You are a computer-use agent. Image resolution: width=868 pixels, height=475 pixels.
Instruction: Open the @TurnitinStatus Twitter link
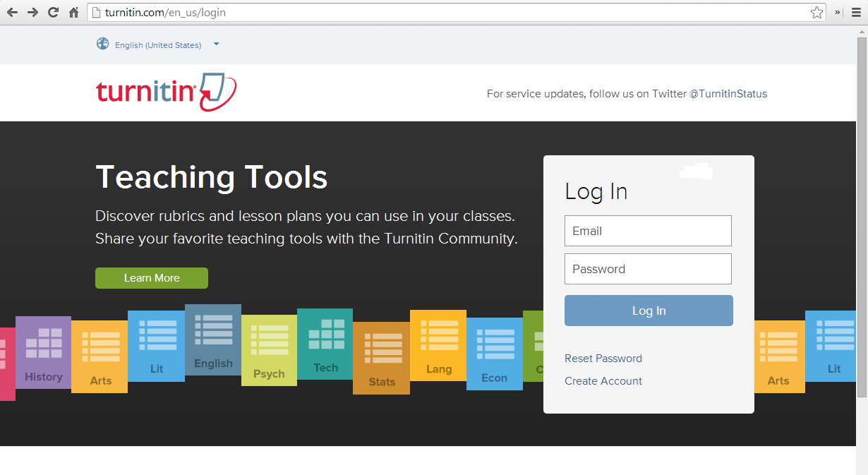728,94
